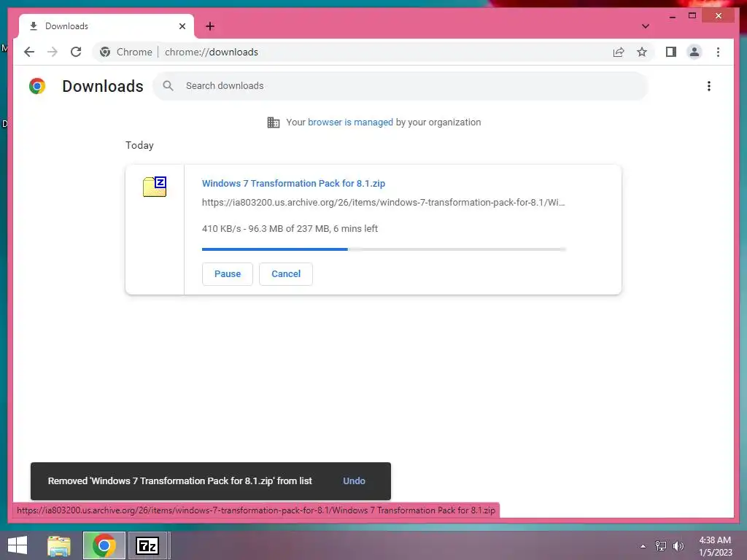Image resolution: width=747 pixels, height=560 pixels.
Task: Undo the removal from the list
Action: click(354, 481)
